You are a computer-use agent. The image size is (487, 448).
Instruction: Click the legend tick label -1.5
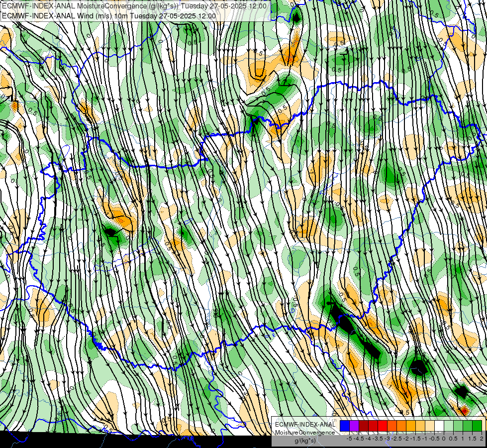(x=415, y=439)
